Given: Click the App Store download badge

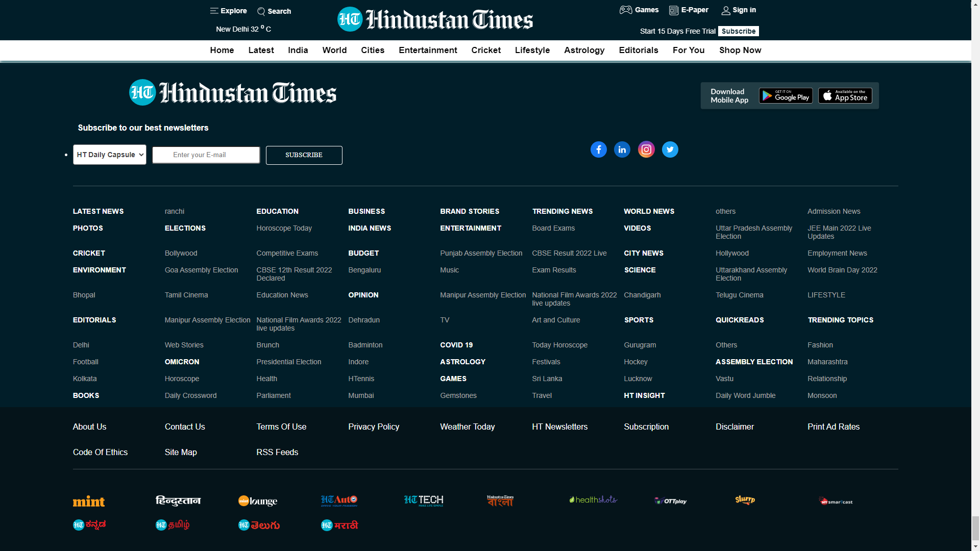Looking at the screenshot, I should coord(845,96).
